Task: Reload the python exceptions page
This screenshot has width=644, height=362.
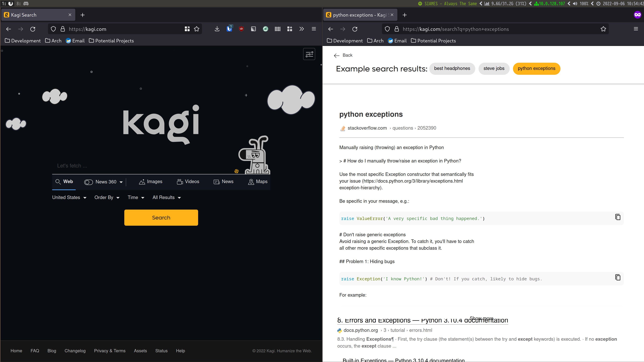Action: click(355, 29)
